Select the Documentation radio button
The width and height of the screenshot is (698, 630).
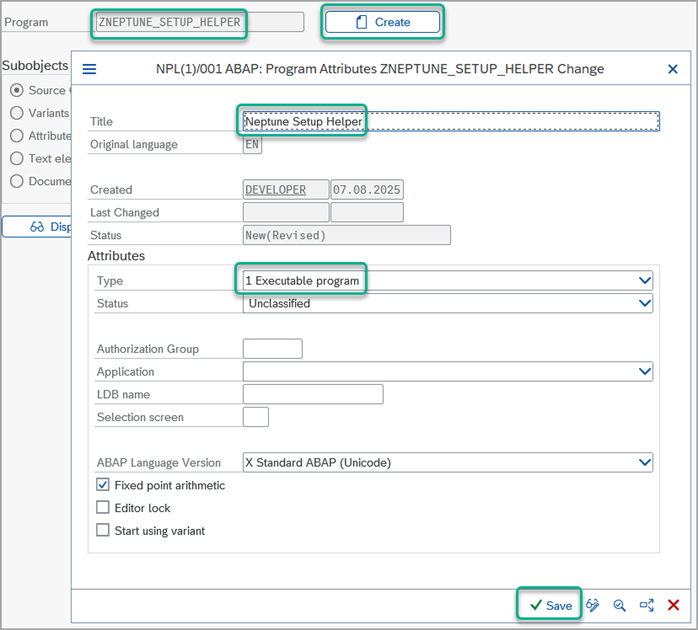tap(16, 181)
